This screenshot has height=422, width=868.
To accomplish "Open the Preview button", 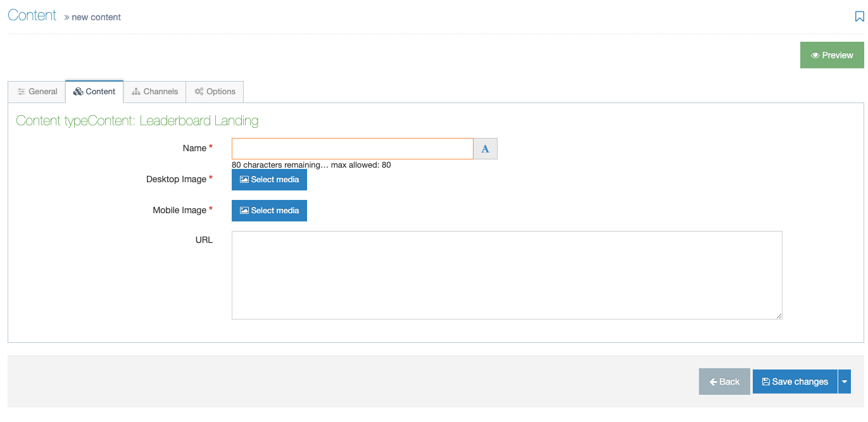I will pos(832,55).
